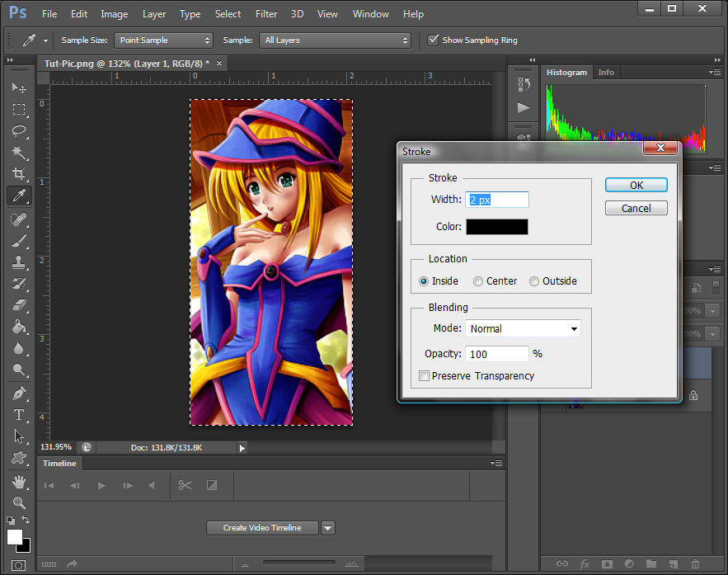Open the Sample Size dropdown
This screenshot has width=728, height=575.
tap(163, 40)
